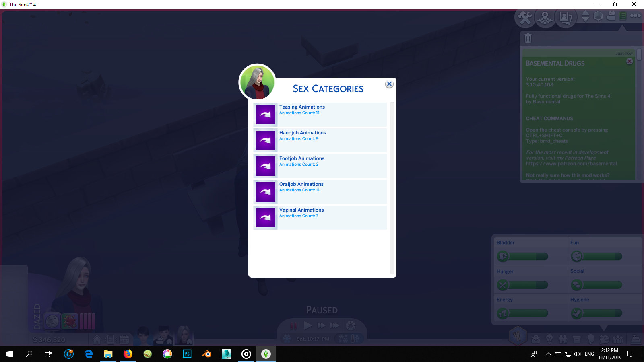Image resolution: width=644 pixels, height=362 pixels.
Task: Open File Explorer from the taskbar
Action: 108,354
